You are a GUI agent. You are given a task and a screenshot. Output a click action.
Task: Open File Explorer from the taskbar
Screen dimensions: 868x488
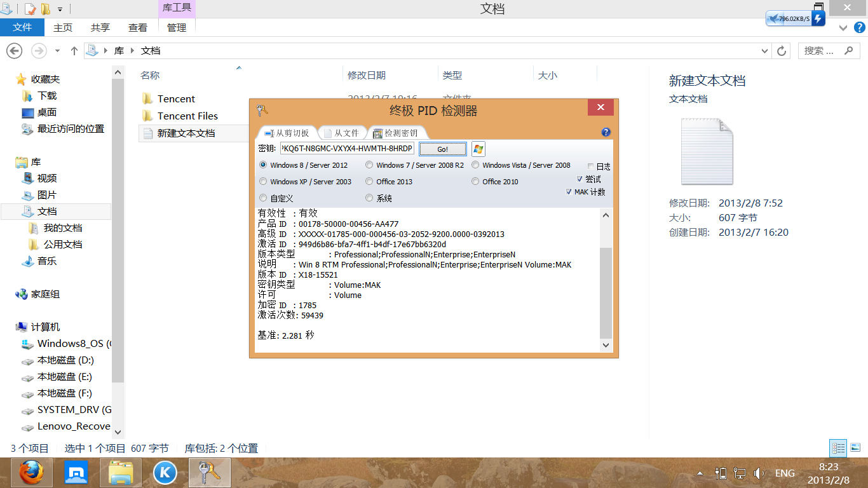tap(121, 473)
